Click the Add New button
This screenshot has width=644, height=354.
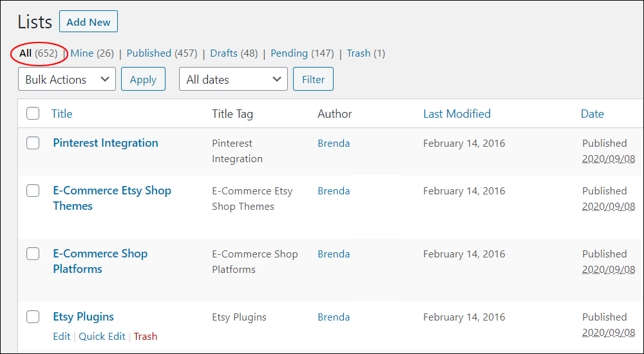point(88,22)
